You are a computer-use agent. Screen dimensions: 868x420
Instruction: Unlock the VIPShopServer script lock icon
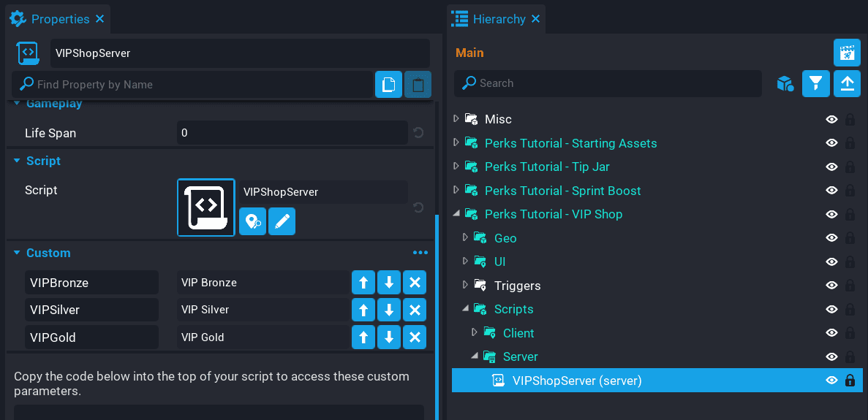(x=850, y=381)
